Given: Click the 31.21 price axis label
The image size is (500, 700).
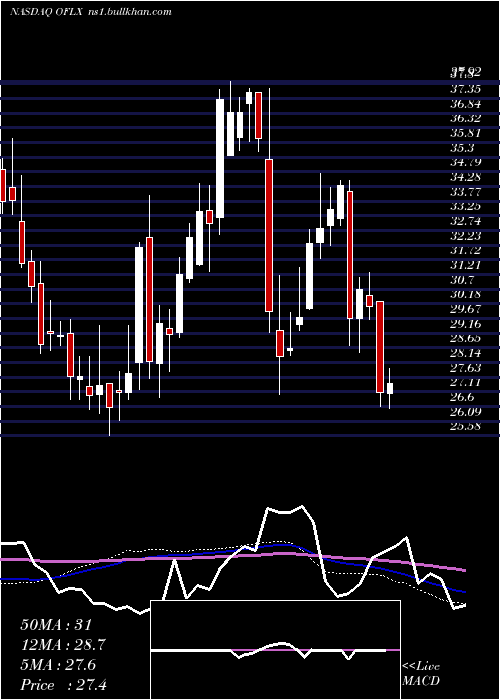Looking at the screenshot, I should coord(465,265).
